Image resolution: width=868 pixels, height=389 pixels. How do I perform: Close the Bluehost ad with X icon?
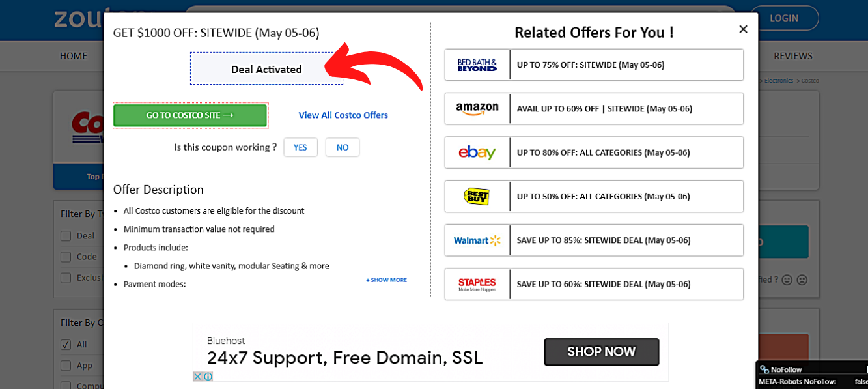pos(197,377)
